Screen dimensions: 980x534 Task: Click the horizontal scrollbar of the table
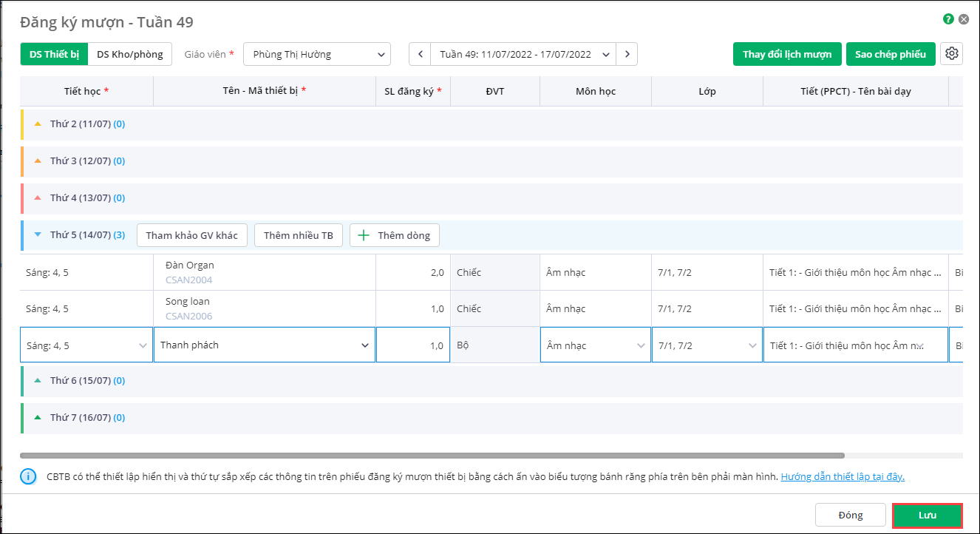tap(432, 456)
